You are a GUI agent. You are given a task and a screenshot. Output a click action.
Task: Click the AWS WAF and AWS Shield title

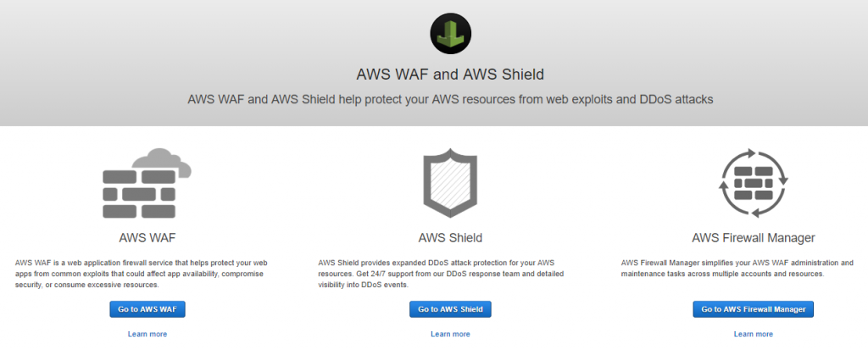point(450,74)
